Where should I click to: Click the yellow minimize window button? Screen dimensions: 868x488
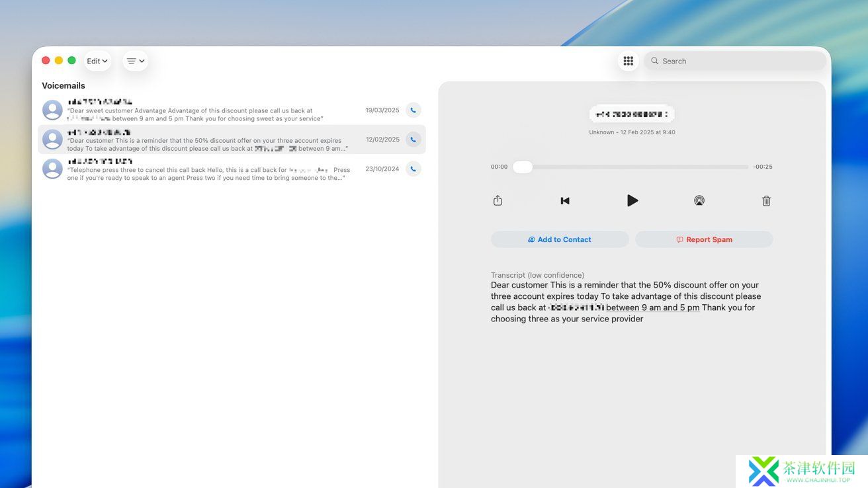coord(59,60)
